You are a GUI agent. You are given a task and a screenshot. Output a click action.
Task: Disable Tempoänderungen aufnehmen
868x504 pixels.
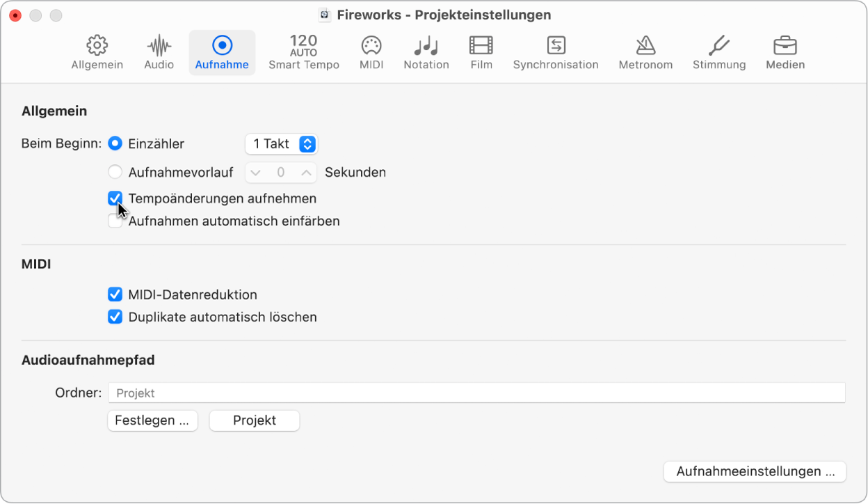[115, 198]
